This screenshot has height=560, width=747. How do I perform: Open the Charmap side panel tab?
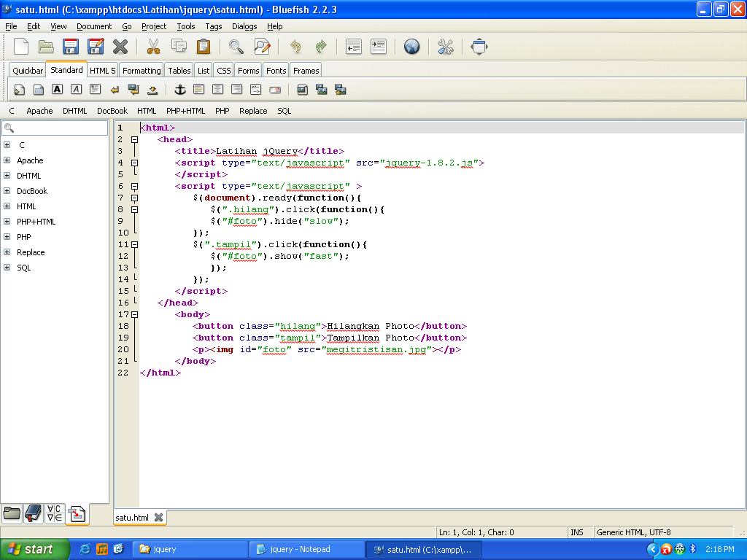tap(55, 513)
